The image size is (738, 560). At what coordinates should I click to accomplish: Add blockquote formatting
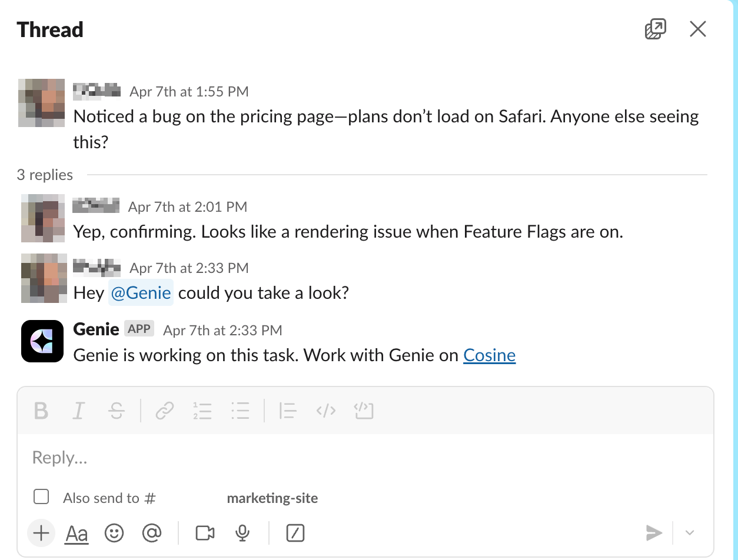[x=287, y=411]
